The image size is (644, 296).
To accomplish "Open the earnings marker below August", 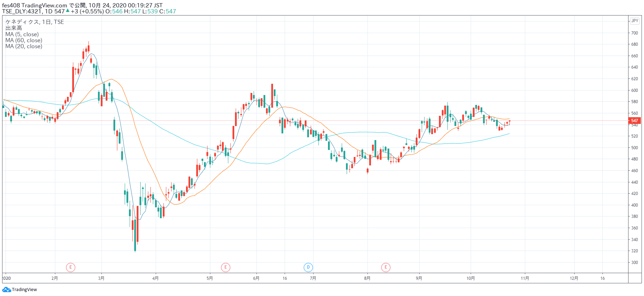I will click(x=386, y=267).
